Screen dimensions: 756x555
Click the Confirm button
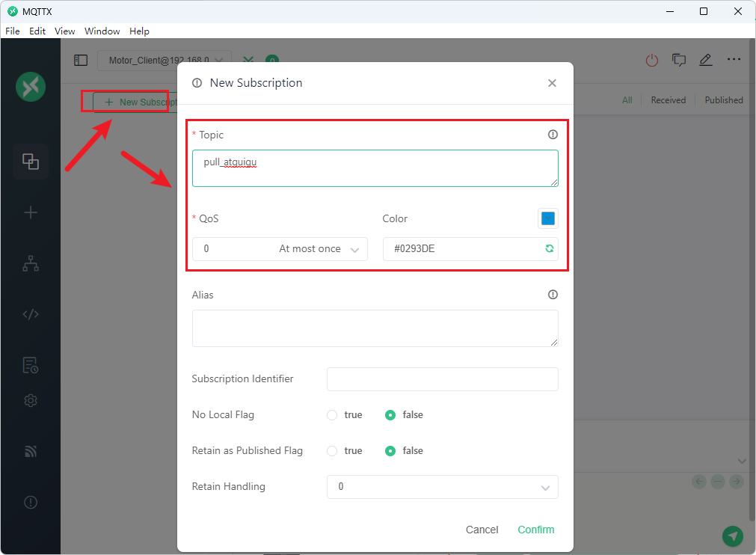click(536, 530)
